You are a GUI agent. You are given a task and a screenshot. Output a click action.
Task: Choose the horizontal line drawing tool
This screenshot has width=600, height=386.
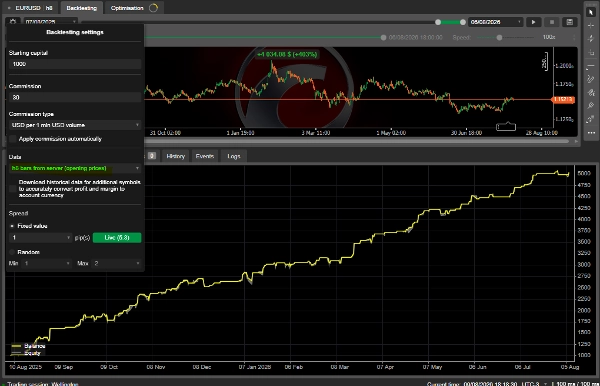point(591,66)
